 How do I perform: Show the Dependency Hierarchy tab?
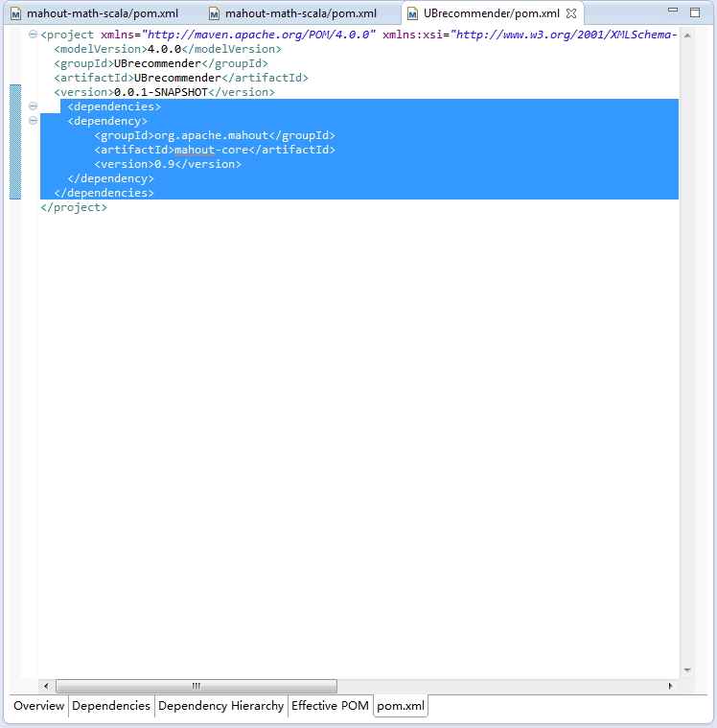coord(220,706)
